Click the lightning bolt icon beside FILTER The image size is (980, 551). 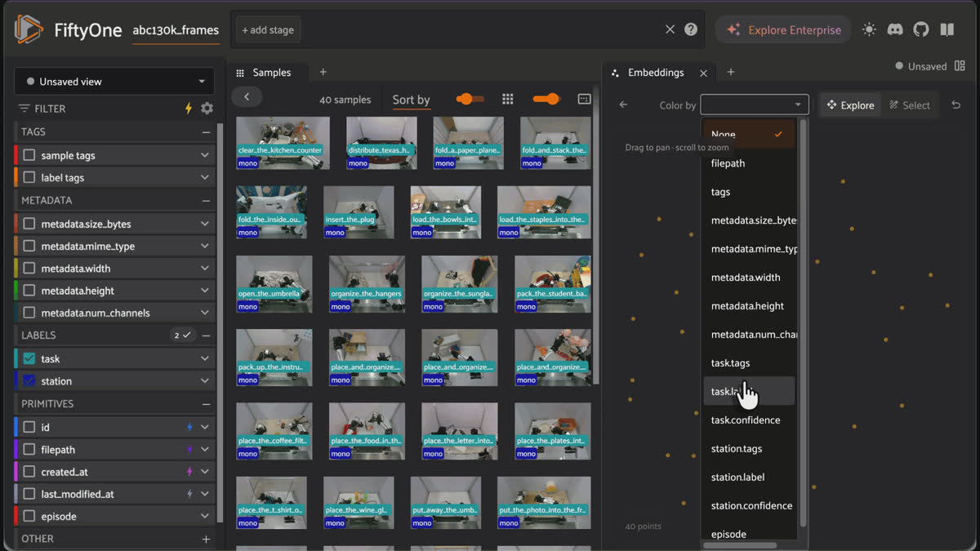189,108
